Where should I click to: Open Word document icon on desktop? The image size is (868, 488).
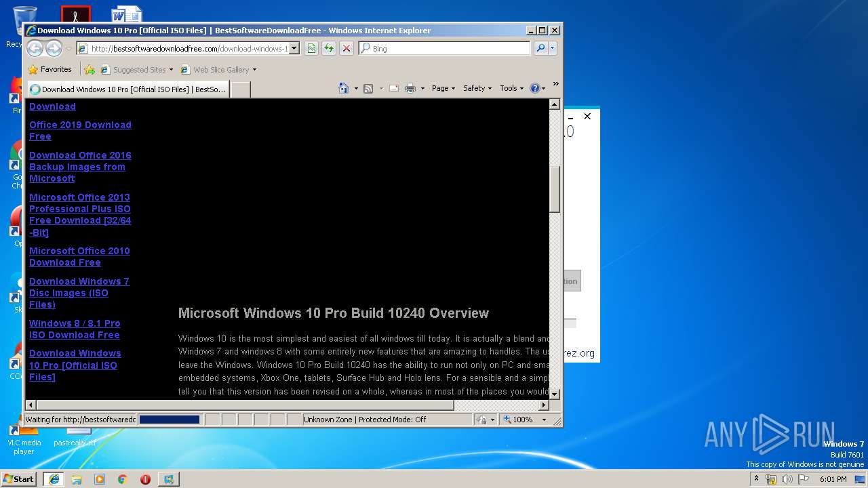tap(127, 15)
